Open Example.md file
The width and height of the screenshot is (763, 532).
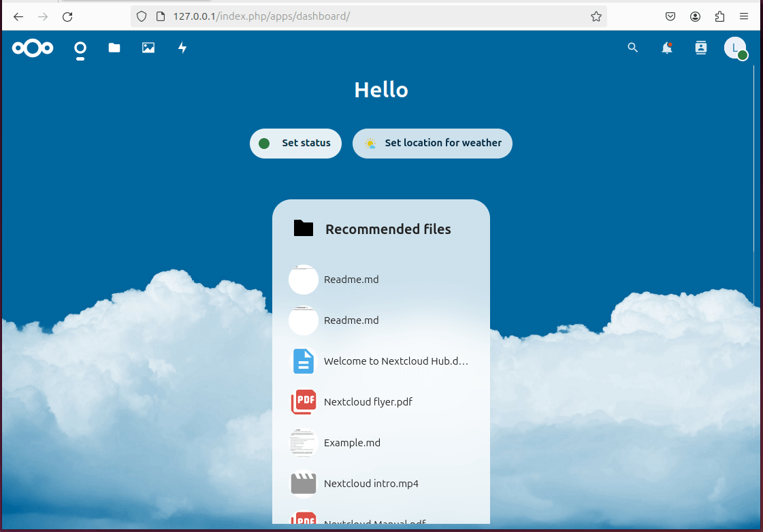381,443
